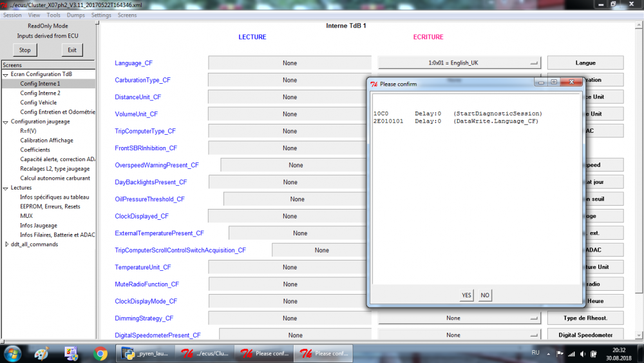Open the network signal tray icon
Screen dimensions: 644x363
pyautogui.click(x=571, y=353)
